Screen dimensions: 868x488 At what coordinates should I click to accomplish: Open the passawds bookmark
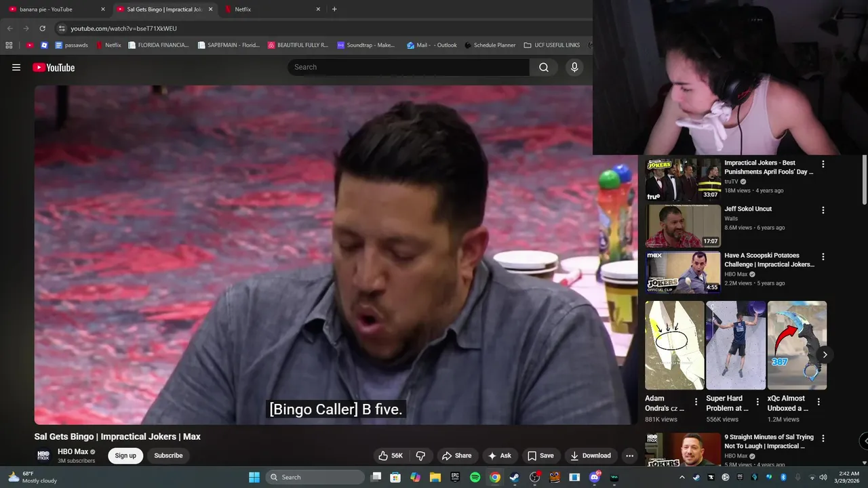click(x=71, y=45)
